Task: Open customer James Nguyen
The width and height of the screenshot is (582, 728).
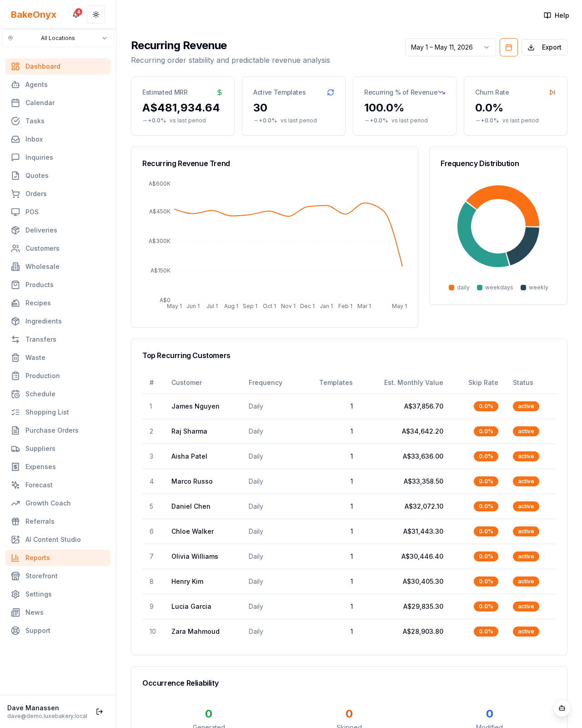Action: pyautogui.click(x=196, y=406)
